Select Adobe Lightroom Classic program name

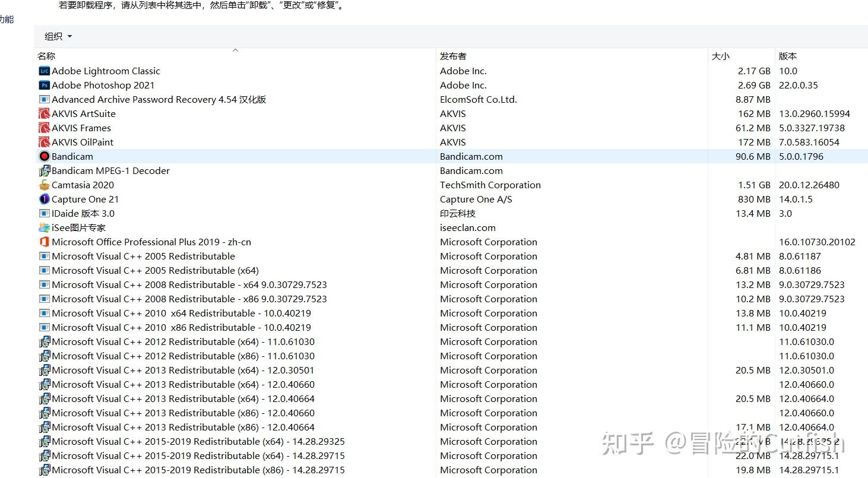[106, 71]
